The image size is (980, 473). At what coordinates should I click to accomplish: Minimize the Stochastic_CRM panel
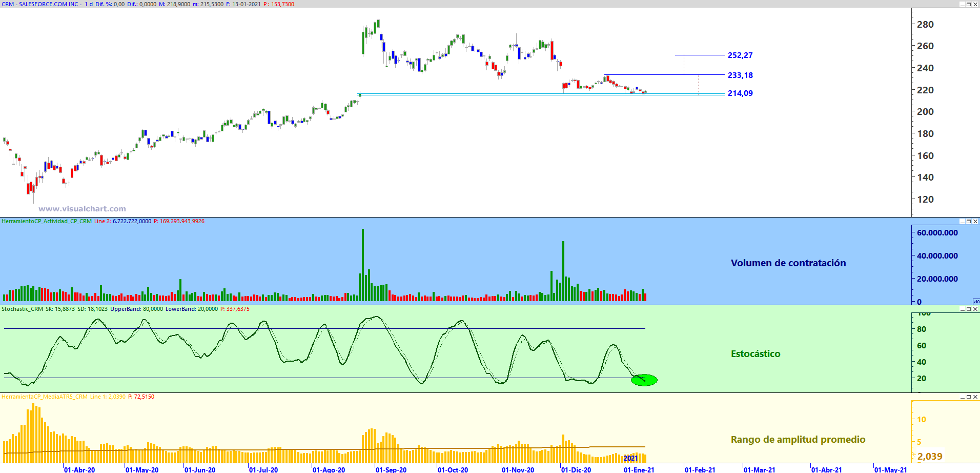coord(962,309)
